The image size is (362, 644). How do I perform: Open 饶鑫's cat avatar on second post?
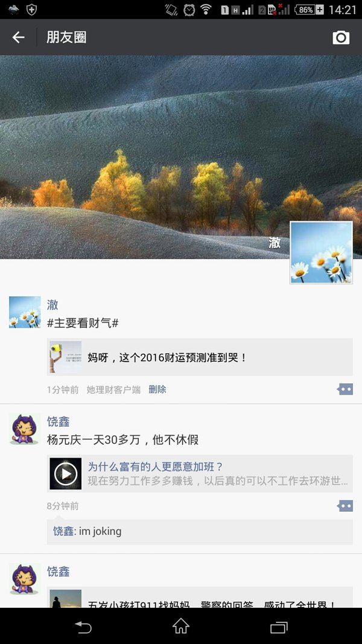point(25,429)
